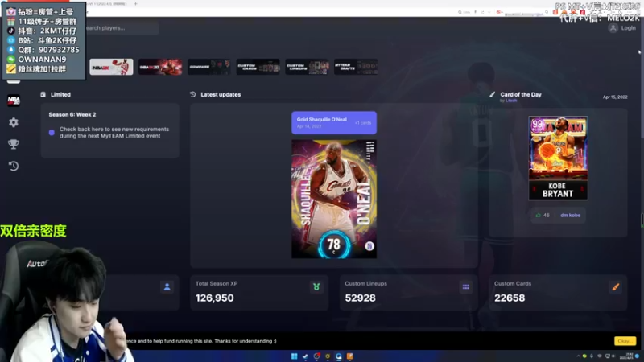Image resolution: width=644 pixels, height=362 pixels.
Task: Open the NBA 2K logo in the sidebar
Action: (14, 100)
